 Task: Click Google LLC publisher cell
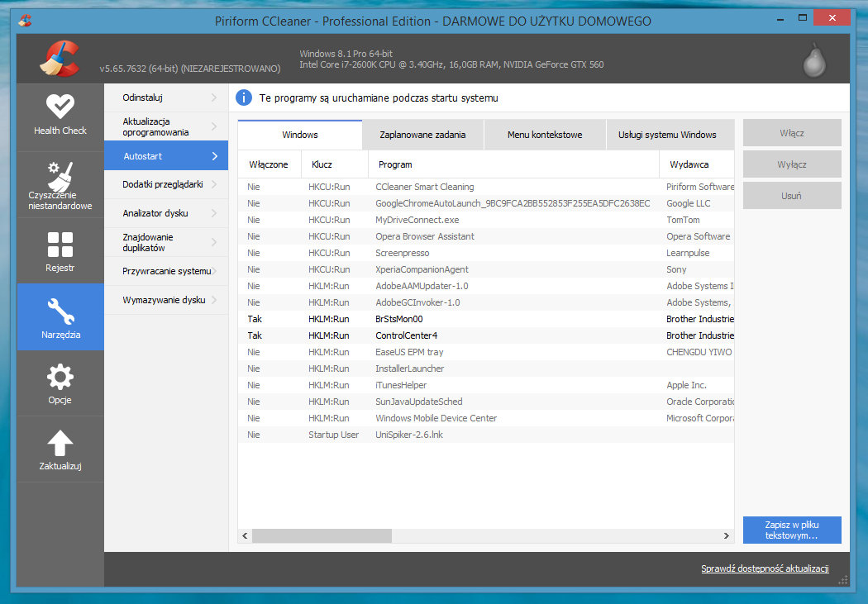pos(688,203)
